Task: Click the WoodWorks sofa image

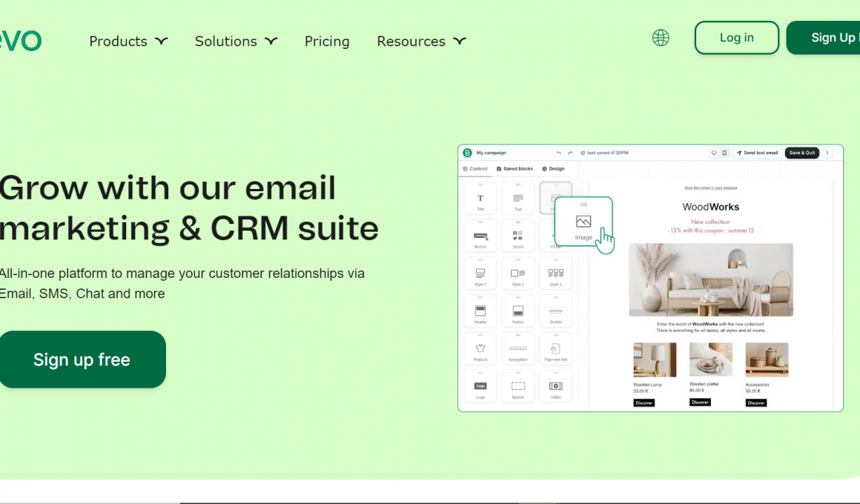Action: 710,280
